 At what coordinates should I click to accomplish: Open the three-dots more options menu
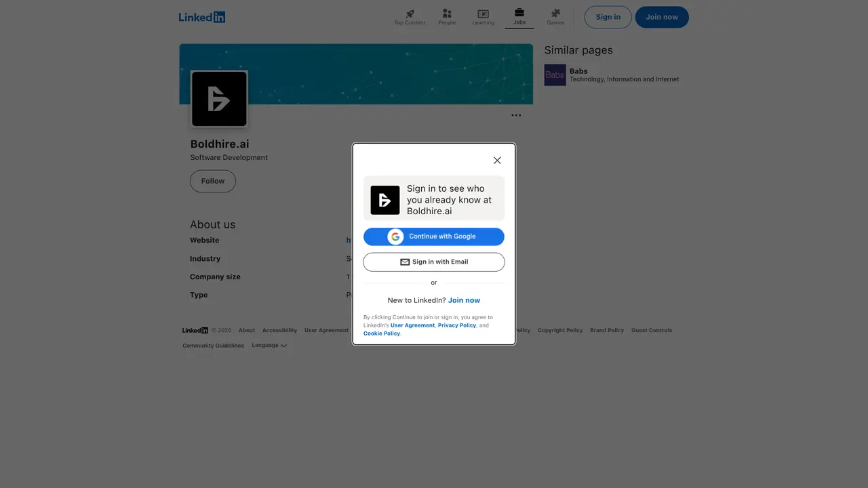tap(516, 115)
